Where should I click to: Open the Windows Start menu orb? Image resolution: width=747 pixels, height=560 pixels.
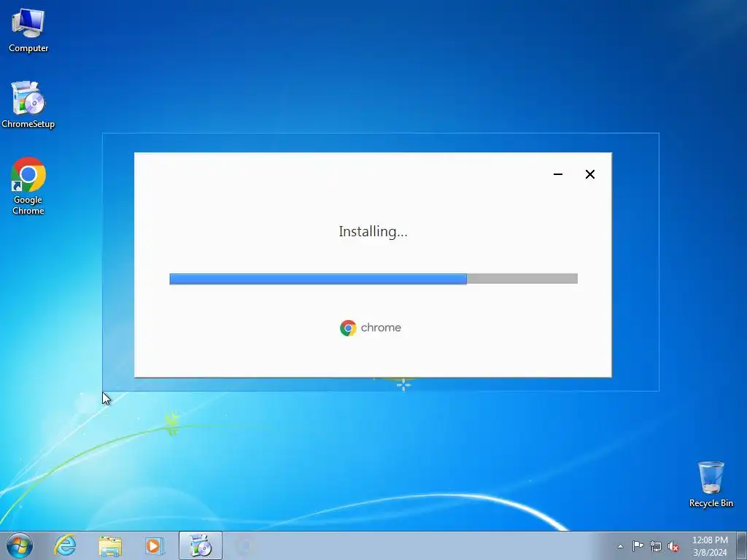pos(20,545)
